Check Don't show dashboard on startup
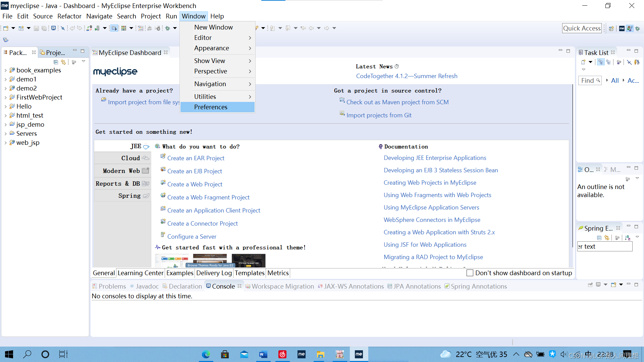This screenshot has height=362, width=644. point(470,273)
